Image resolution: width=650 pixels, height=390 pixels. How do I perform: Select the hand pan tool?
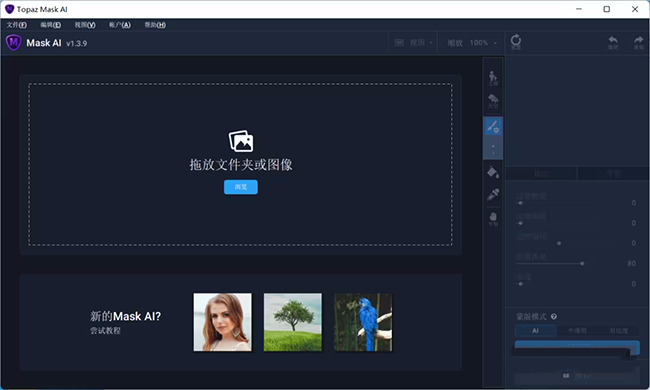click(493, 218)
